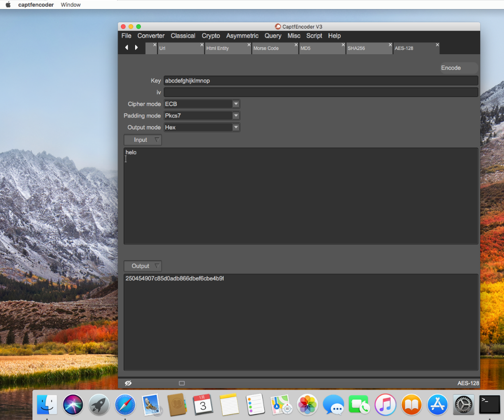Click the previous-tab arrow icon
The height and width of the screenshot is (420, 504).
pyautogui.click(x=126, y=48)
